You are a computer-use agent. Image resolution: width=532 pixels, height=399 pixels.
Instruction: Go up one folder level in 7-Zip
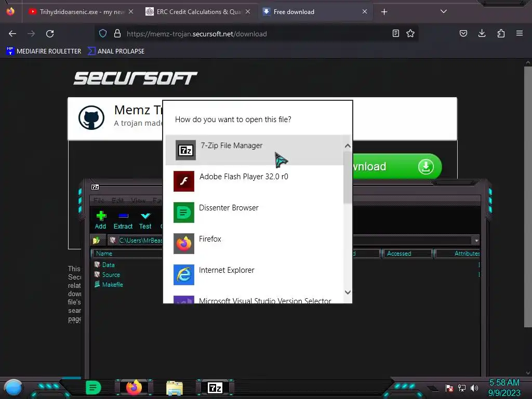click(97, 240)
